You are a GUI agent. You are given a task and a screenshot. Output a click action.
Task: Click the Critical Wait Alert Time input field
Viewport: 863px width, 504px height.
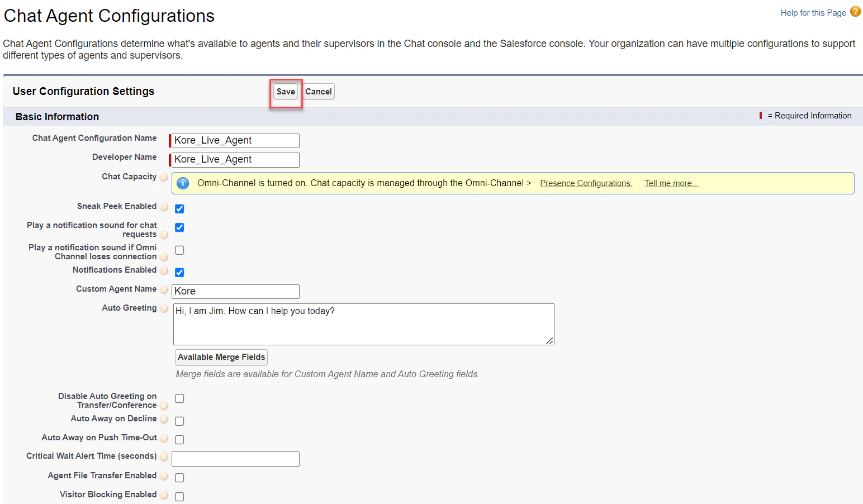235,458
